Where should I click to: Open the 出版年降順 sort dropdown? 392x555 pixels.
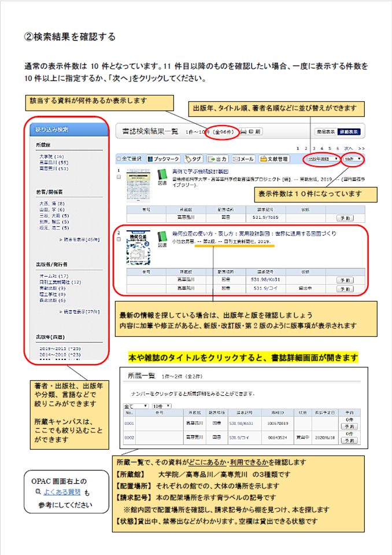click(x=322, y=159)
